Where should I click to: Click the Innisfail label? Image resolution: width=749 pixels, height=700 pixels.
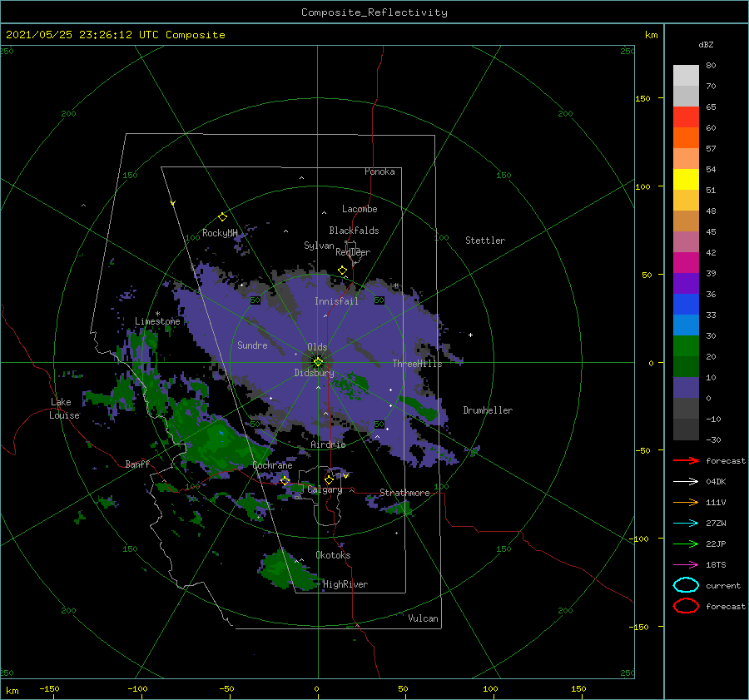click(x=336, y=301)
